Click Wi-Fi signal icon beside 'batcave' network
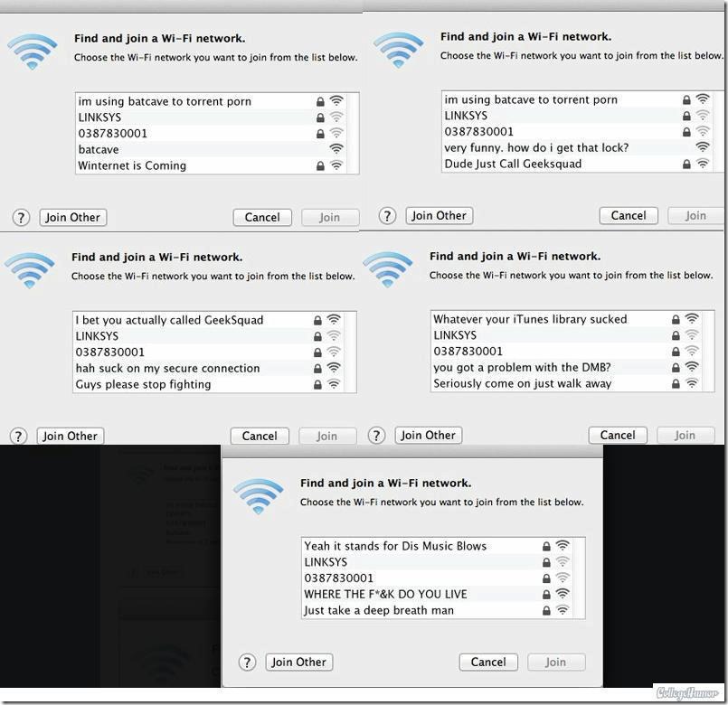This screenshot has height=705, width=728. tap(336, 149)
